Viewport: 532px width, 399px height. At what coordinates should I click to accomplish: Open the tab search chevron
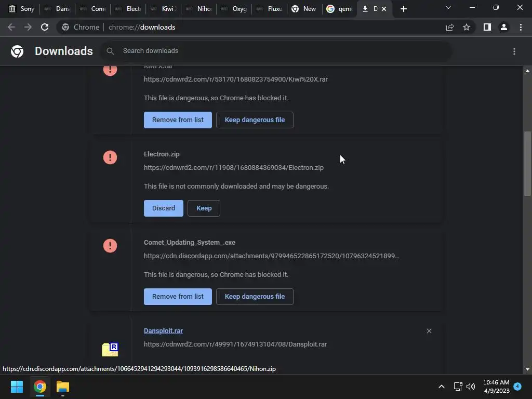448,7
